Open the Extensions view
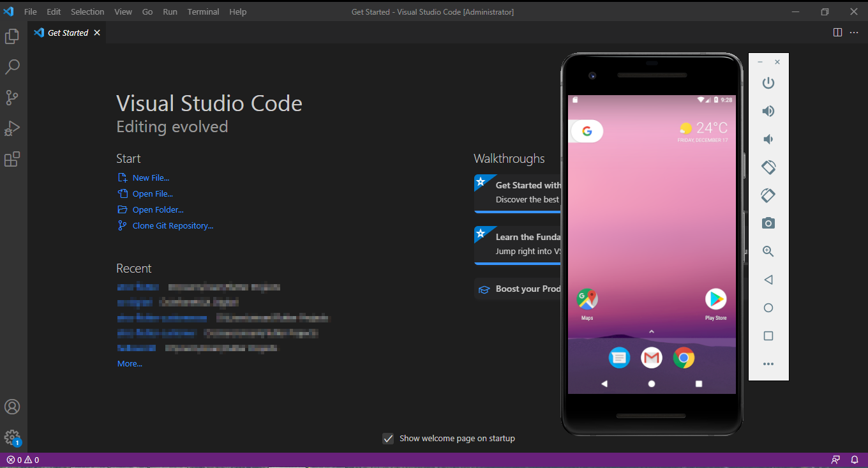This screenshot has height=468, width=868. [12, 159]
